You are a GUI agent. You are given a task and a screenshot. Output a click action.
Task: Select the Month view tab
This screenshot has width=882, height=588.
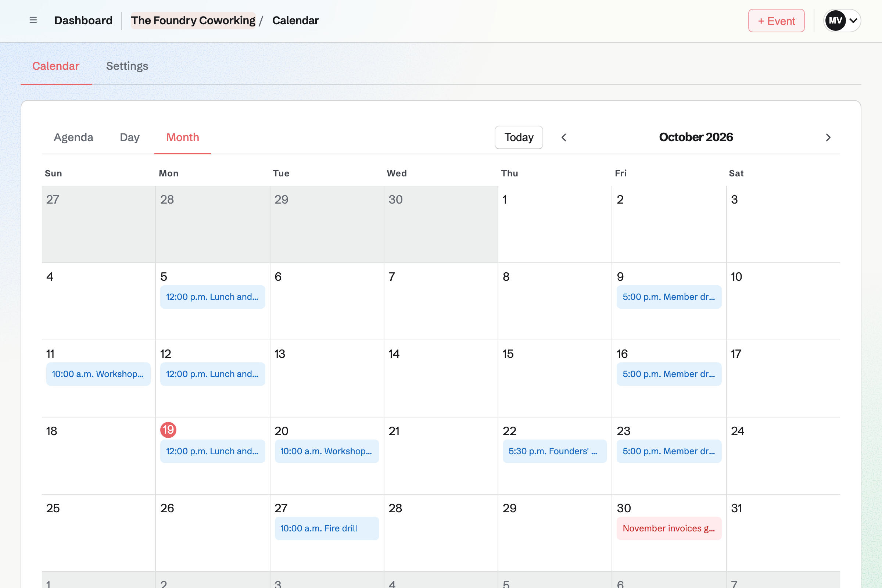pyautogui.click(x=183, y=137)
